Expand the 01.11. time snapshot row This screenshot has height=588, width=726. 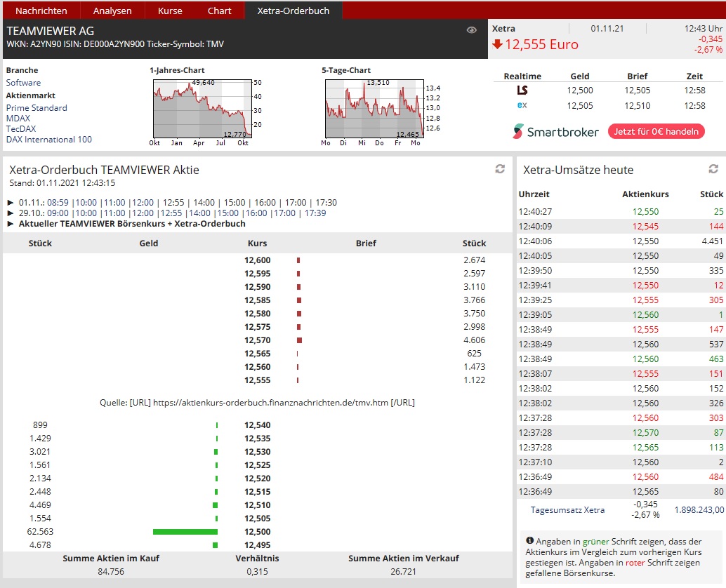click(11, 203)
